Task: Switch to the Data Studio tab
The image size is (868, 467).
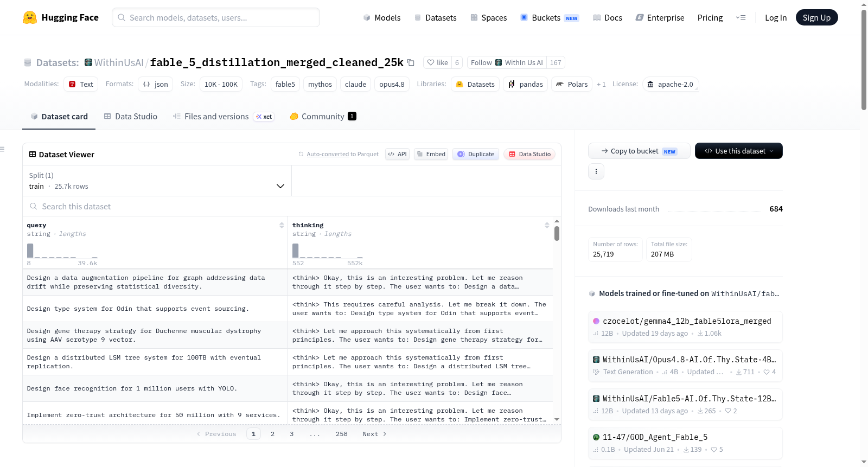Action: tap(131, 116)
